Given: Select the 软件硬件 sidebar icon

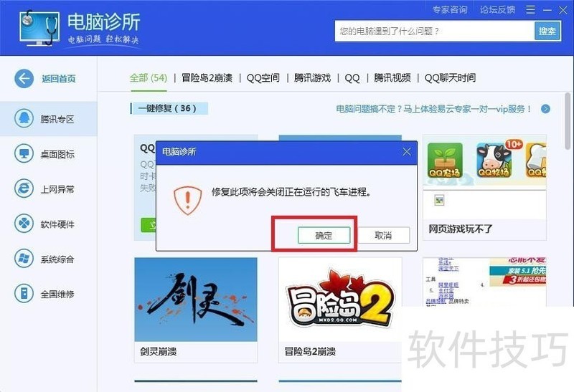Looking at the screenshot, I should [x=24, y=224].
